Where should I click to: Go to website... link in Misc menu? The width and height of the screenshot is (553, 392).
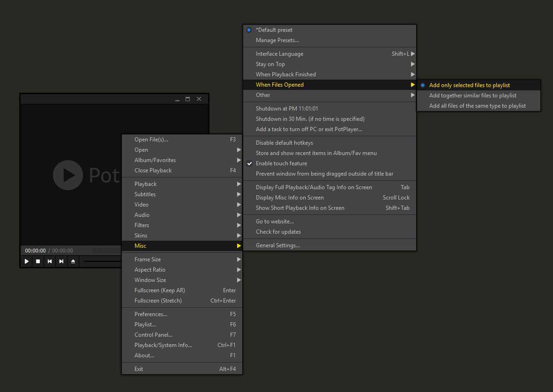(330, 222)
